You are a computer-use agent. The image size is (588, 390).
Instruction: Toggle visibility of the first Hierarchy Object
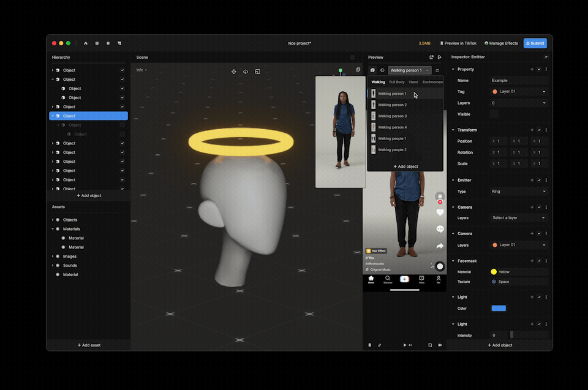pos(123,70)
